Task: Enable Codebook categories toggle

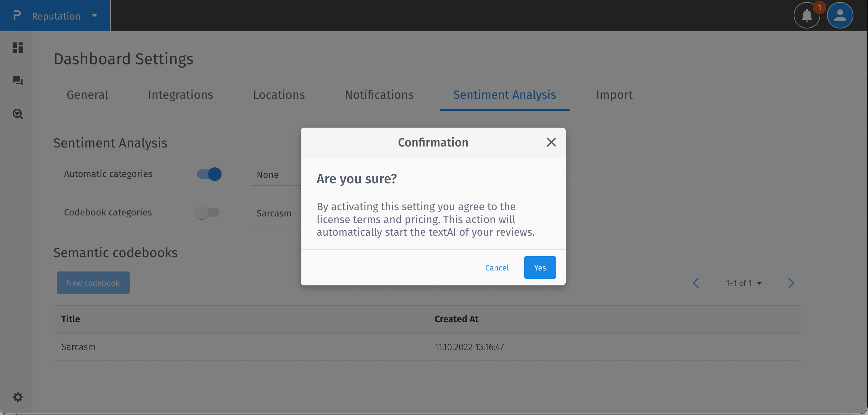Action: point(208,212)
